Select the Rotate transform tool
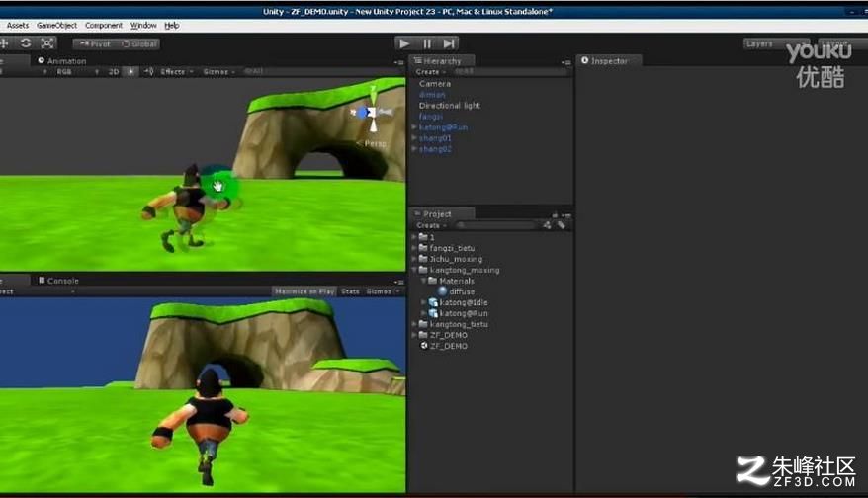Screen dimensions: 868x498 pyautogui.click(x=26, y=43)
